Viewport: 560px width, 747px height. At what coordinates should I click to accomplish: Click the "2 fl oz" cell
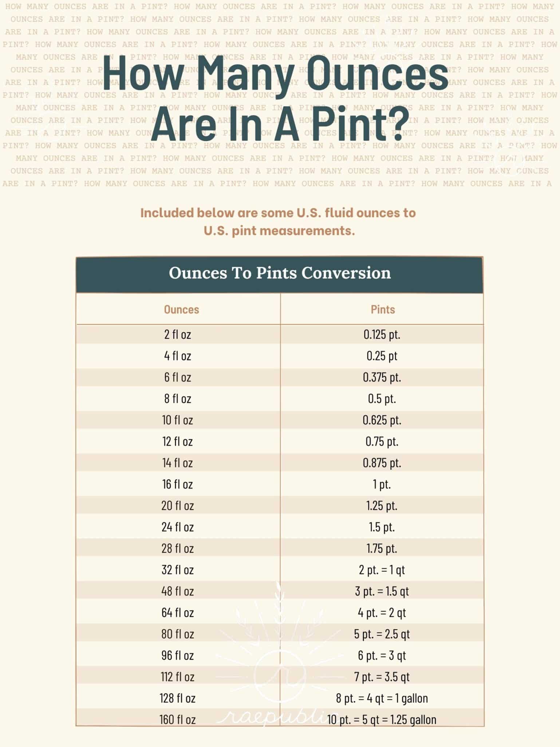tap(178, 334)
